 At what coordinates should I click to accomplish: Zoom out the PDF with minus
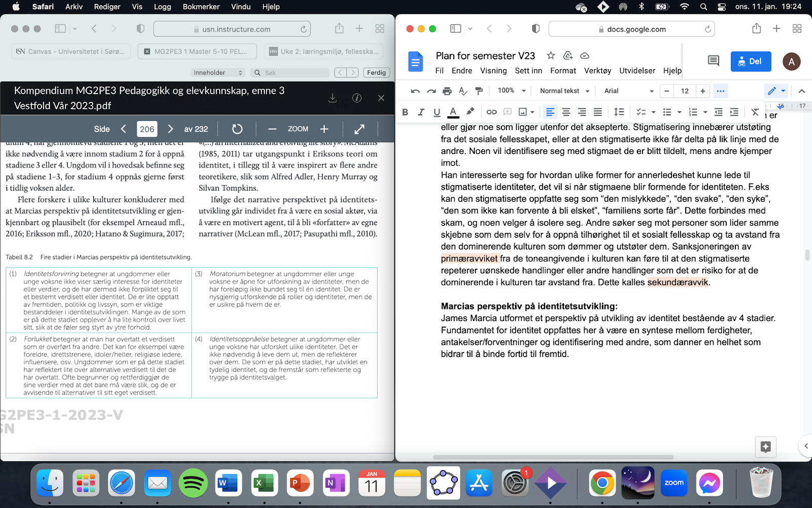click(273, 129)
